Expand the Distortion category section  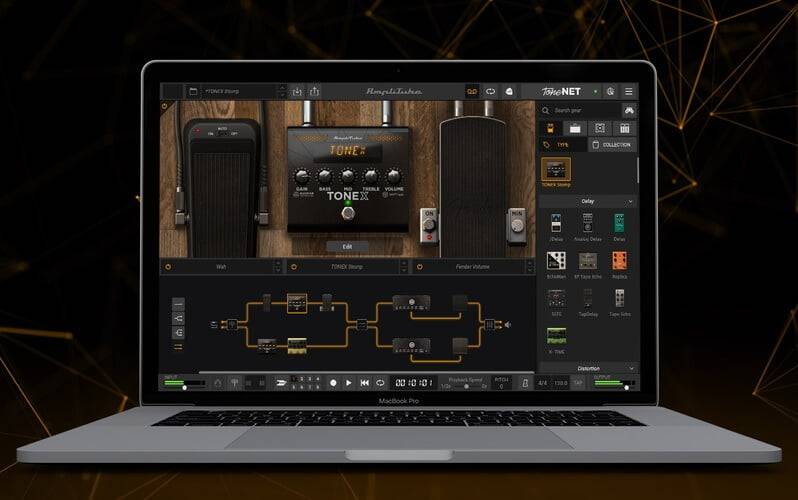point(588,368)
